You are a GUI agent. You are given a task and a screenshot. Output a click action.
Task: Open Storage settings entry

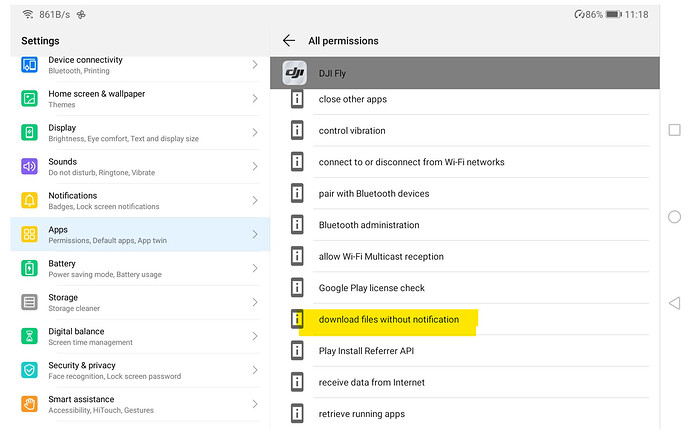click(x=140, y=302)
